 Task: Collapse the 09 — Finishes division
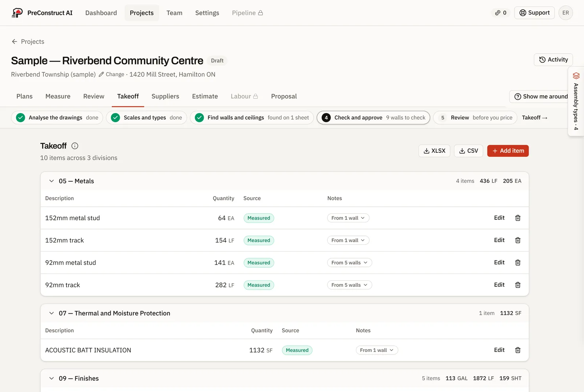pyautogui.click(x=51, y=379)
